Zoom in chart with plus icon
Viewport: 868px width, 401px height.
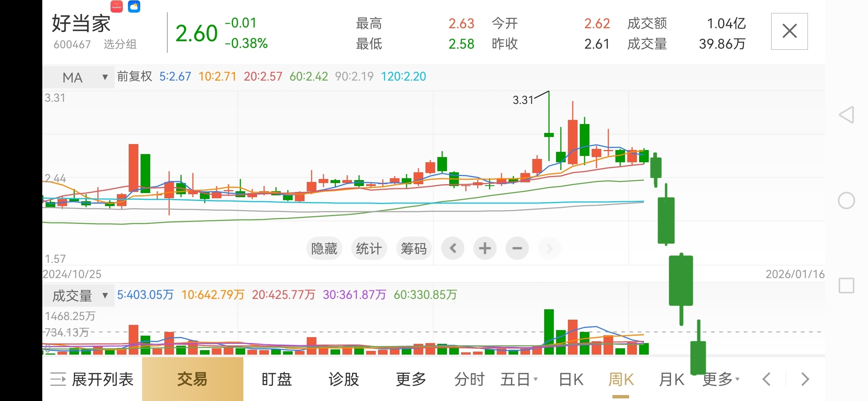coord(485,248)
